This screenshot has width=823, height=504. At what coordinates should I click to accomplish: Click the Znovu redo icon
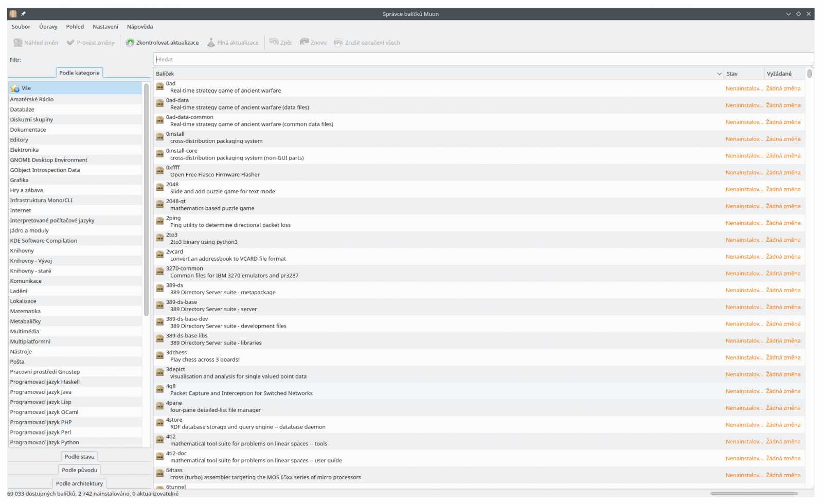[305, 42]
